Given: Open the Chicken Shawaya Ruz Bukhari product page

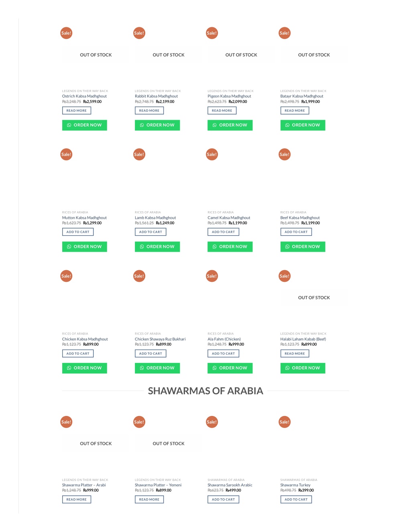Looking at the screenshot, I should tap(160, 339).
